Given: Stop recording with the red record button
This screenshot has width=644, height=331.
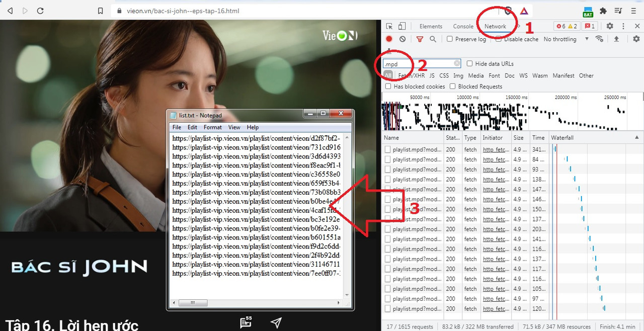Looking at the screenshot, I should [389, 39].
